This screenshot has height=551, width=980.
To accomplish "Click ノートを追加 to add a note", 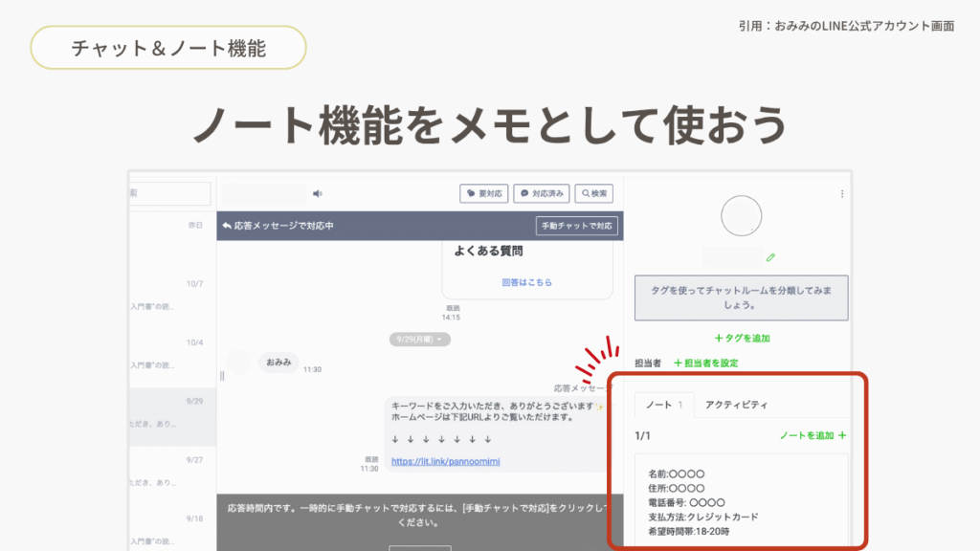I will point(813,435).
